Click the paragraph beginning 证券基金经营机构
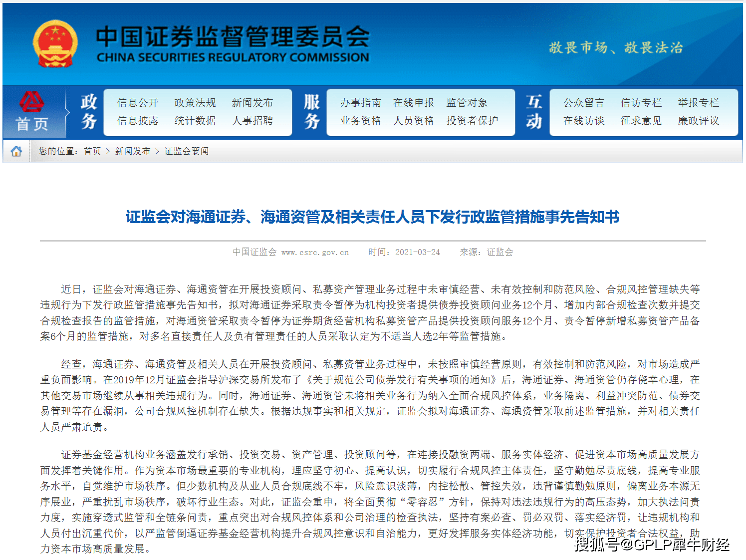The width and height of the screenshot is (746, 560). pyautogui.click(x=370, y=502)
